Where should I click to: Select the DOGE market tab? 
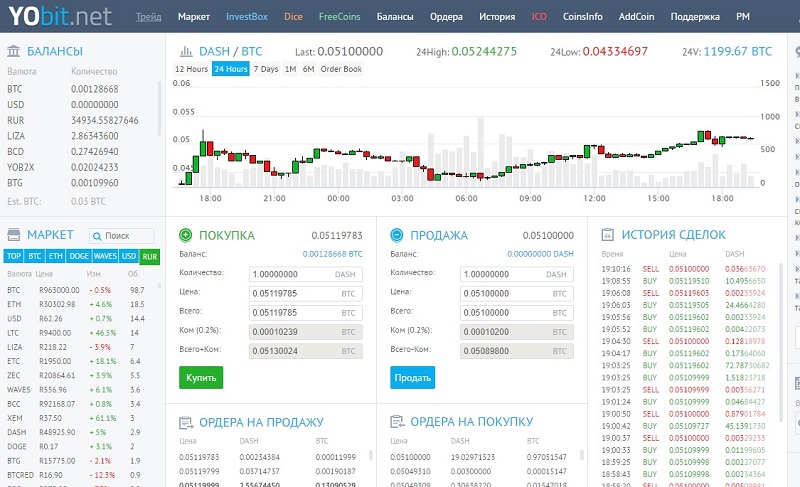pos(79,256)
